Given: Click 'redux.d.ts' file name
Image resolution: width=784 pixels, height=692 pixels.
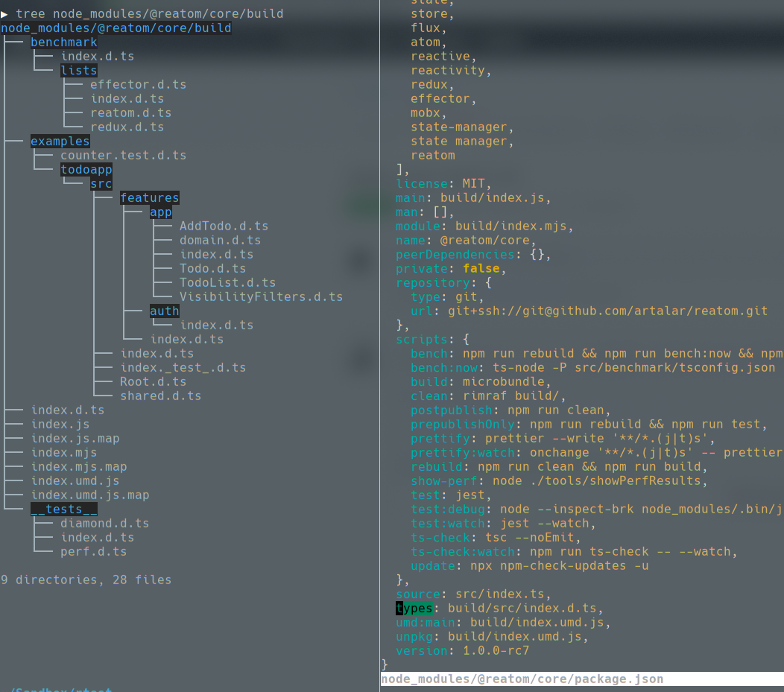Looking at the screenshot, I should pos(127,127).
